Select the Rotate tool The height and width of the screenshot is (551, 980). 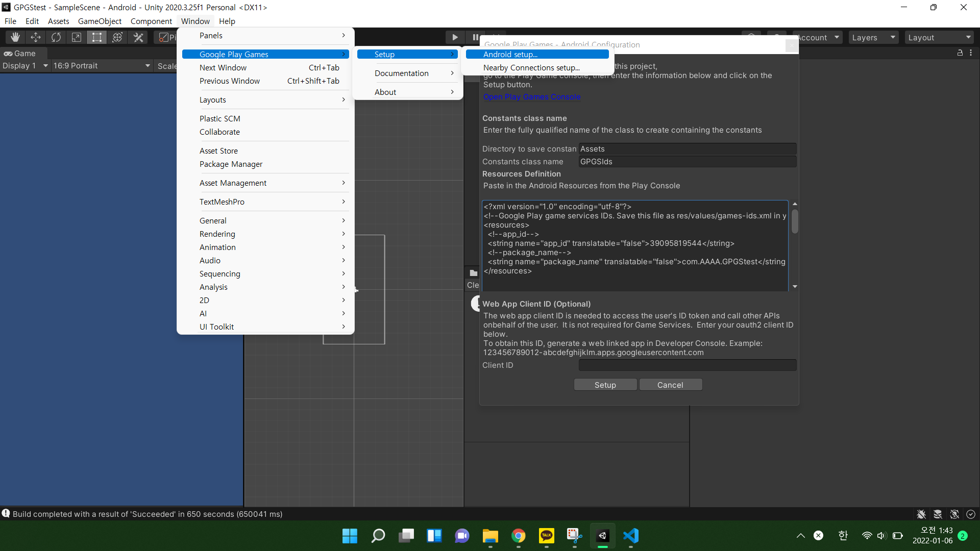point(56,37)
